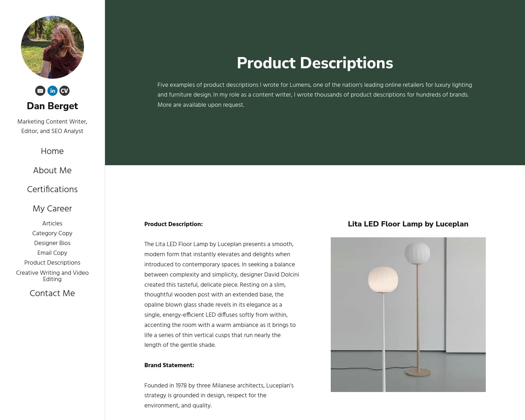
Task: Select About Me in the sidebar menu
Action: tap(52, 170)
